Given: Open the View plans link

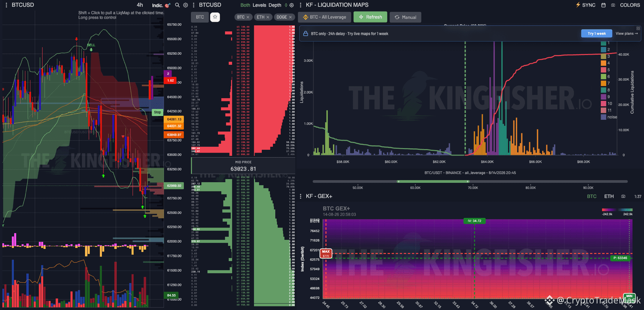Looking at the screenshot, I should [x=626, y=33].
